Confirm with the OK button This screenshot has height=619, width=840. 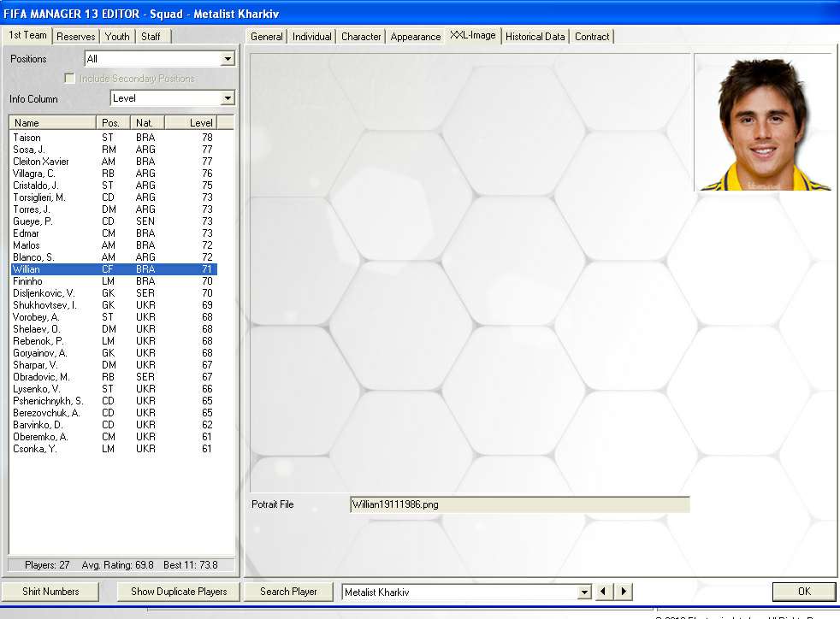click(803, 592)
